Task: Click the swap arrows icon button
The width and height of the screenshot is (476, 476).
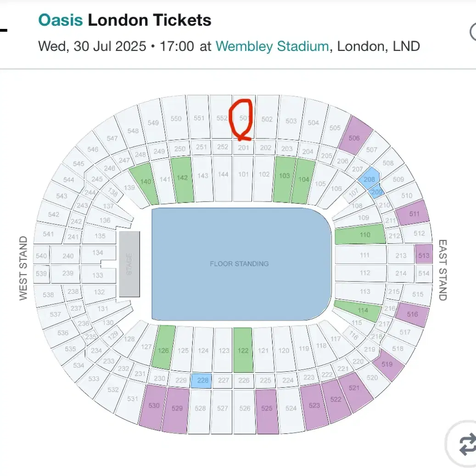Action: click(x=464, y=444)
